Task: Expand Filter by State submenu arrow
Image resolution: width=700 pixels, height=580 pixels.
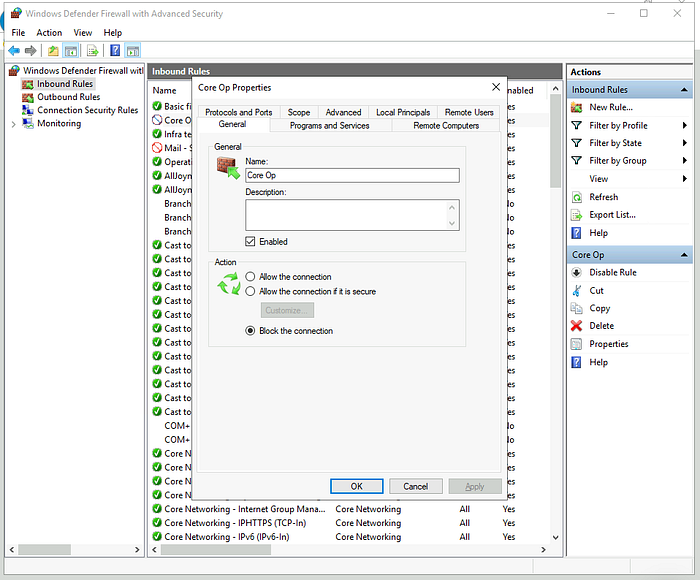Action: [x=684, y=143]
